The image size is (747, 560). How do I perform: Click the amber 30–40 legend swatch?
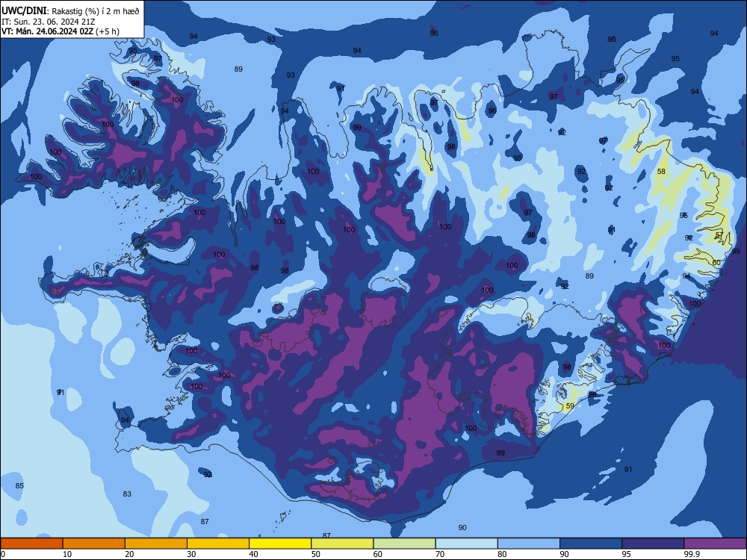tap(218, 544)
